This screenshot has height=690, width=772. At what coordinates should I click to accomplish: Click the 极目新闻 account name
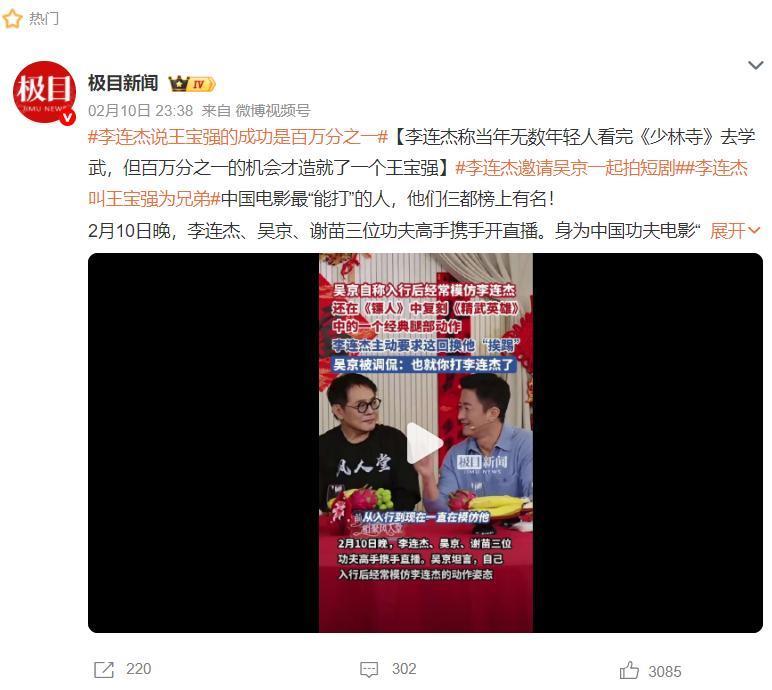pyautogui.click(x=123, y=83)
